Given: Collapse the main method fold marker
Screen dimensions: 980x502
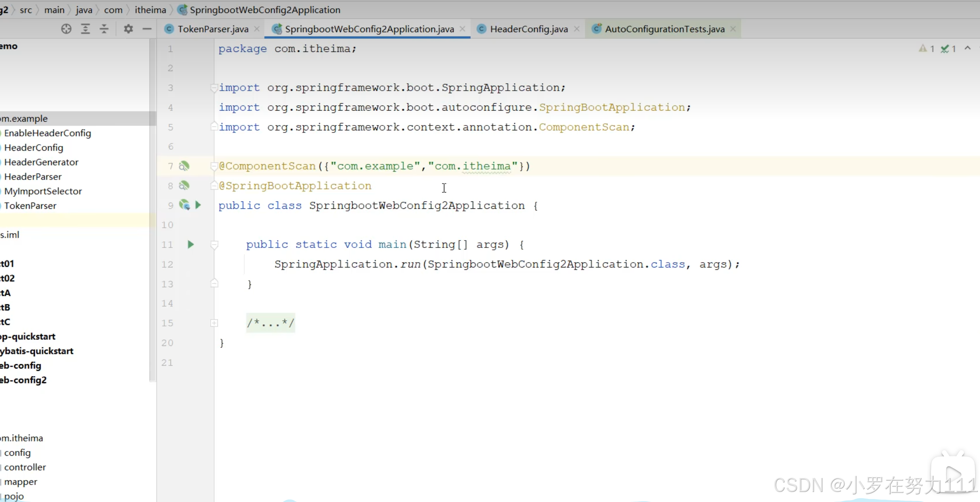Looking at the screenshot, I should pos(214,244).
